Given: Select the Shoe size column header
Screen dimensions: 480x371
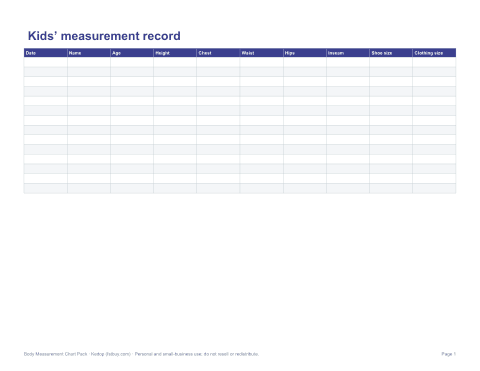Looking at the screenshot, I should click(391, 53).
